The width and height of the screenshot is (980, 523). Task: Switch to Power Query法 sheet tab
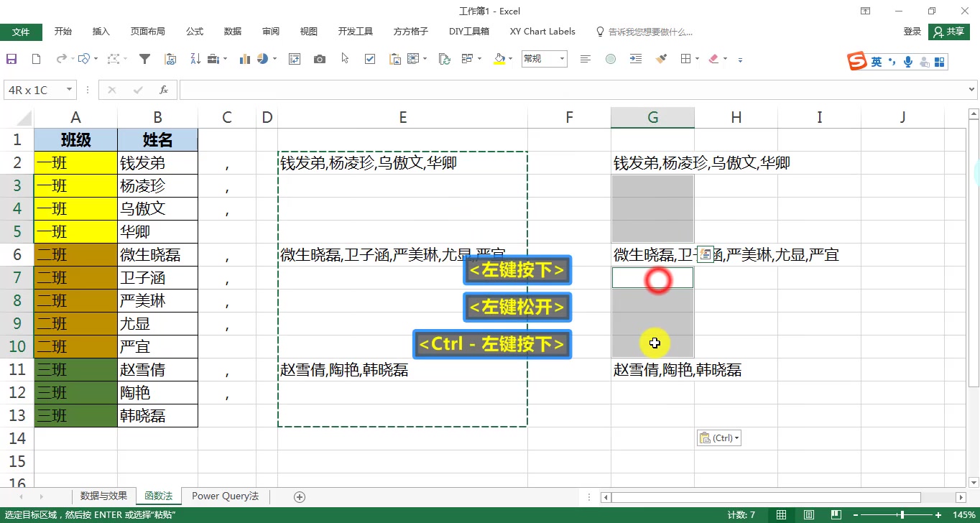(225, 496)
